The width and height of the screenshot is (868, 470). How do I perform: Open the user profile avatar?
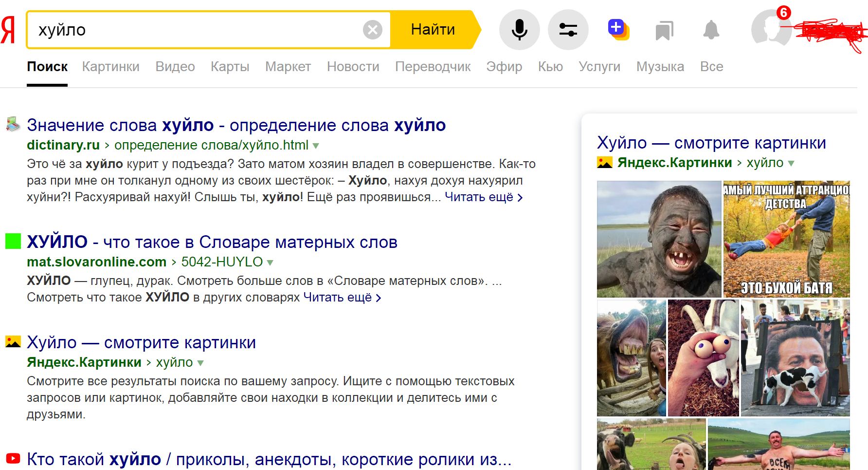pyautogui.click(x=771, y=29)
